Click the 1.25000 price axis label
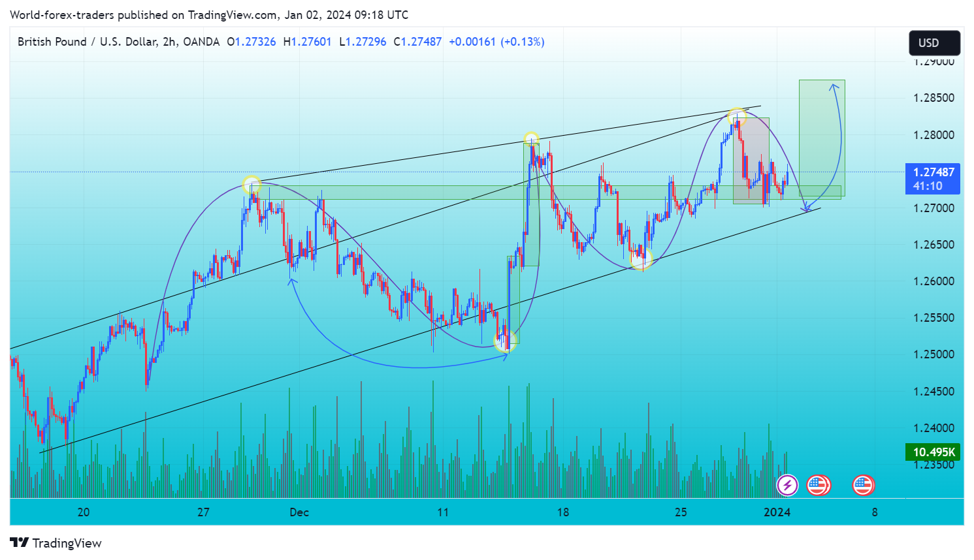 (x=933, y=354)
